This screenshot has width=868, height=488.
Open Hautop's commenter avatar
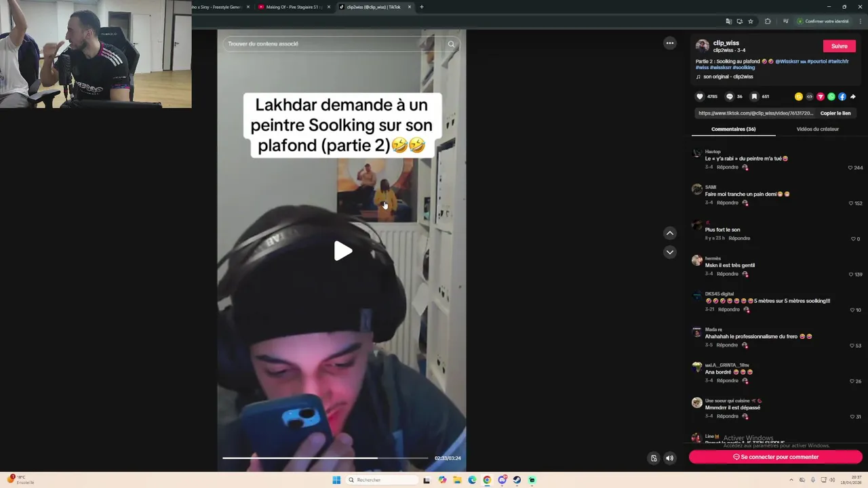point(696,154)
